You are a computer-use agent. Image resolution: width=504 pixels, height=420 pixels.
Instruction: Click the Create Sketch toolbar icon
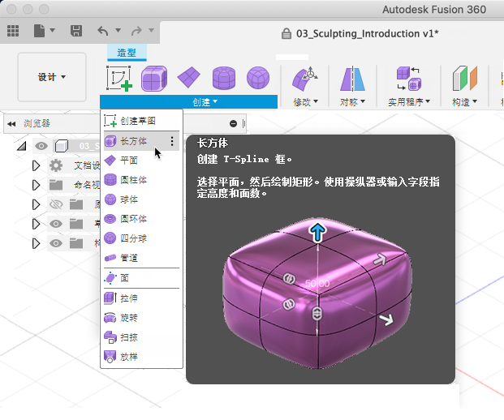pos(119,78)
